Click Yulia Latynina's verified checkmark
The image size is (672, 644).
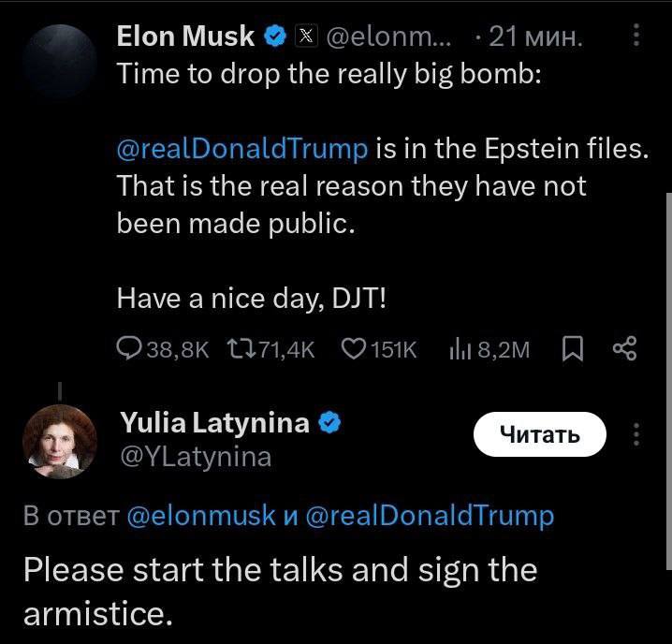(329, 423)
